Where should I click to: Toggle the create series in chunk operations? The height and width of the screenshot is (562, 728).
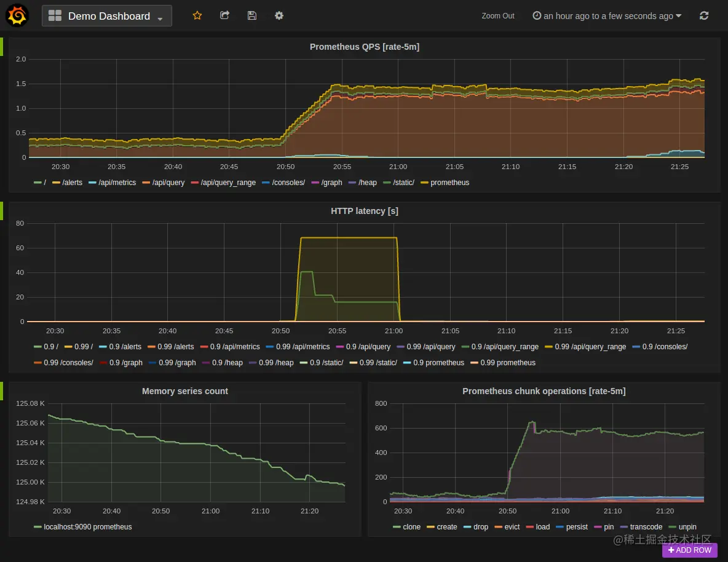point(446,527)
